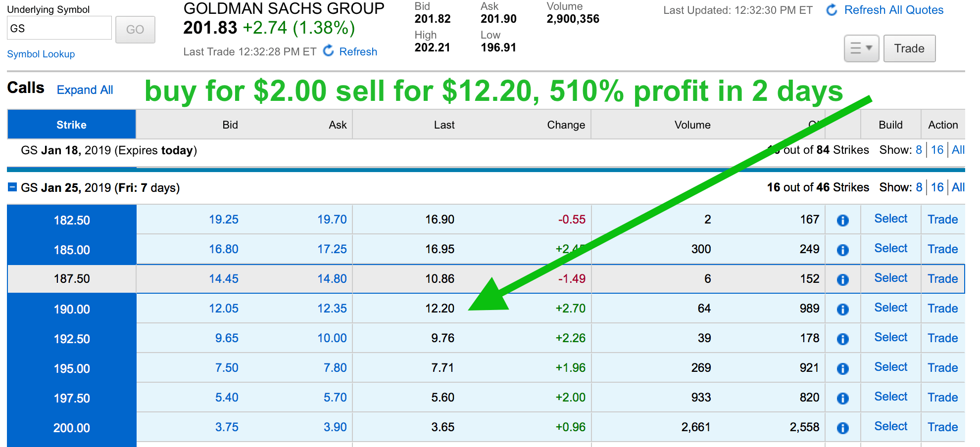Click ask price 17.25

(332, 249)
